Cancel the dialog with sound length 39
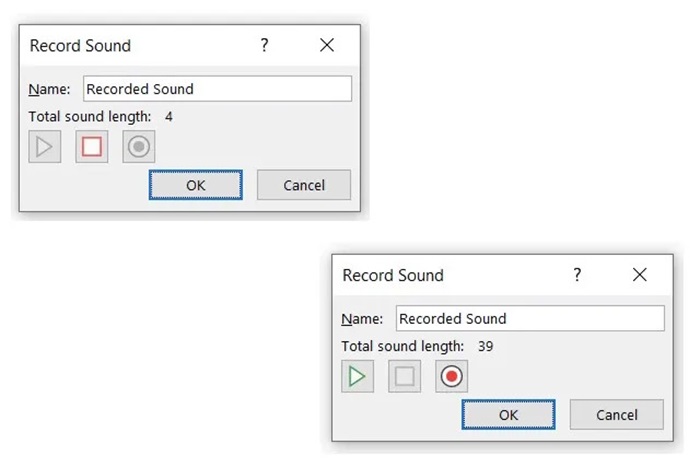The height and width of the screenshot is (467, 700). [617, 415]
